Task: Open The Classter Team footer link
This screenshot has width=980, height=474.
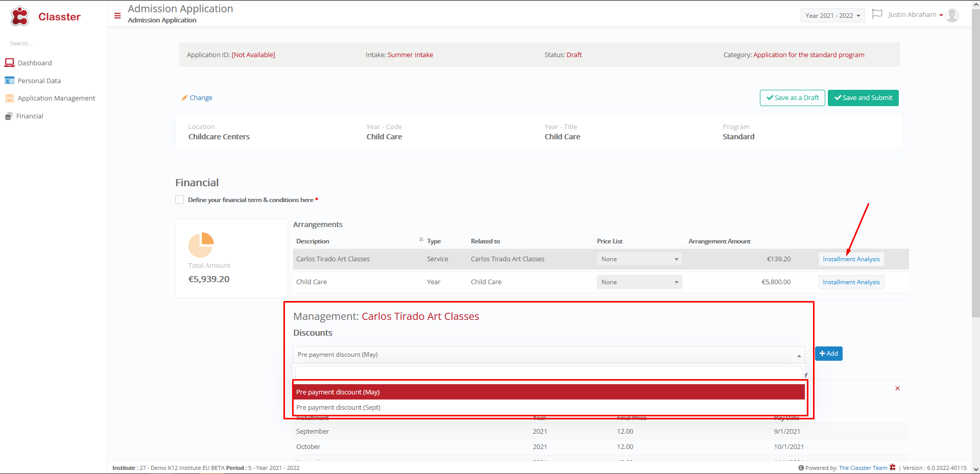Action: [863, 468]
